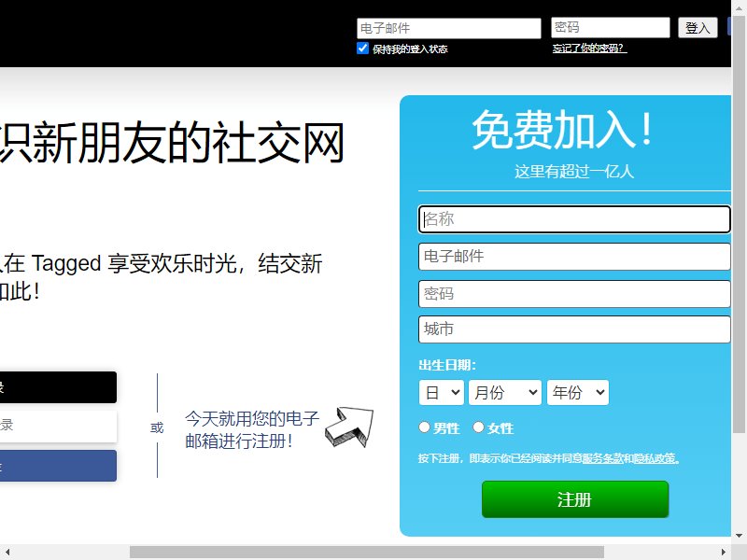Click the green 注册 register button
This screenshot has height=560, width=747.
click(575, 499)
